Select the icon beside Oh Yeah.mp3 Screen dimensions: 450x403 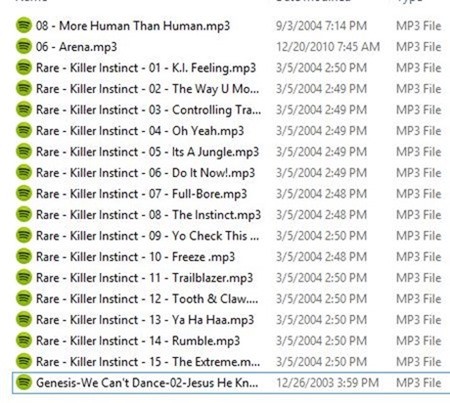click(24, 130)
